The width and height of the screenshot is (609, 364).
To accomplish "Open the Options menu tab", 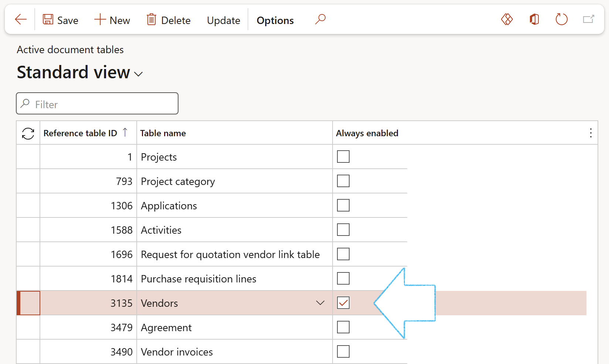I will tap(275, 20).
